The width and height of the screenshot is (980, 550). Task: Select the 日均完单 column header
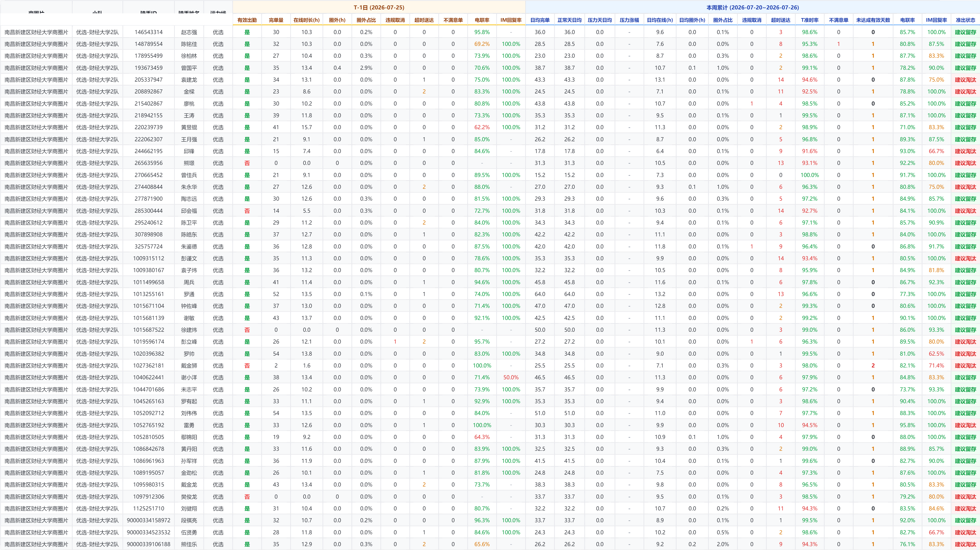[x=540, y=20]
